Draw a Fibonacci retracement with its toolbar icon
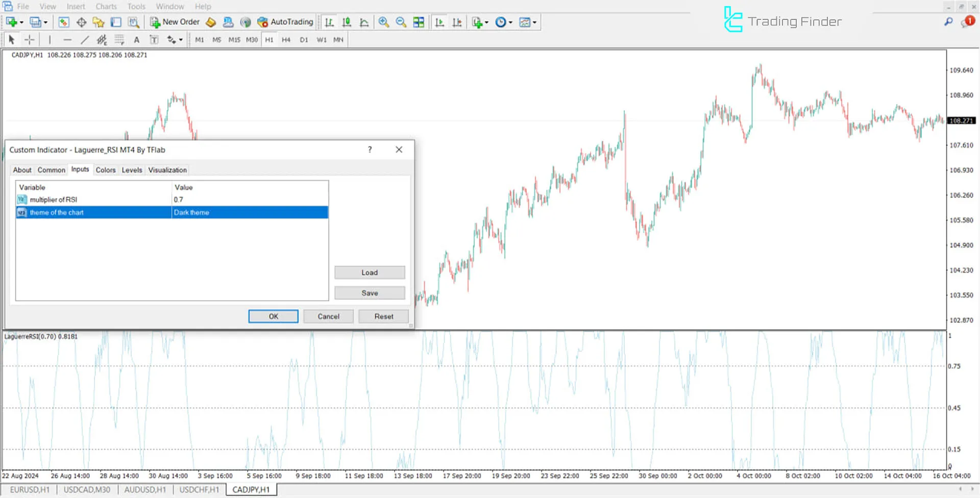This screenshot has width=980, height=498. (101, 39)
